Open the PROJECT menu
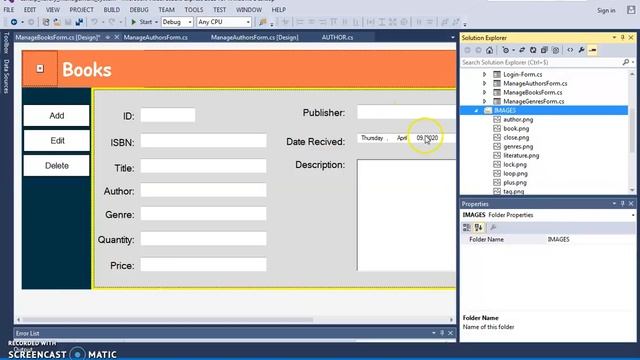The image size is (640, 360). [81, 10]
